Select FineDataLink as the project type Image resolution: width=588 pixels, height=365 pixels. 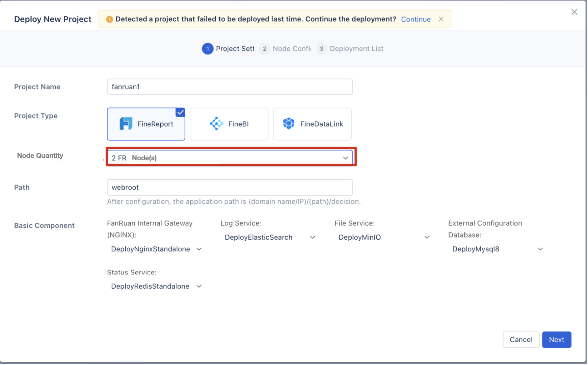pos(312,124)
